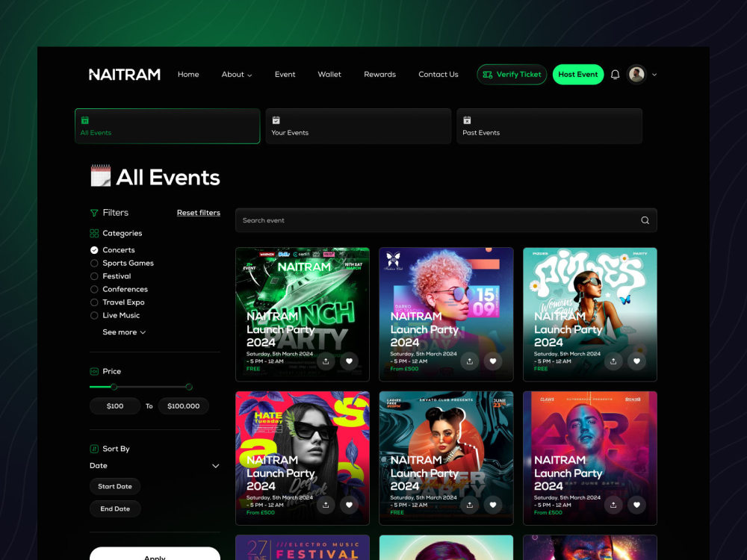
Task: Switch to the All Events tab
Action: pyautogui.click(x=167, y=126)
